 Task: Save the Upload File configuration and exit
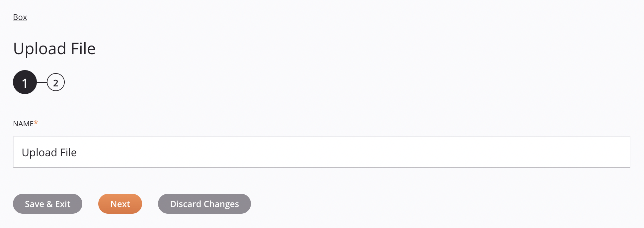pos(47,204)
